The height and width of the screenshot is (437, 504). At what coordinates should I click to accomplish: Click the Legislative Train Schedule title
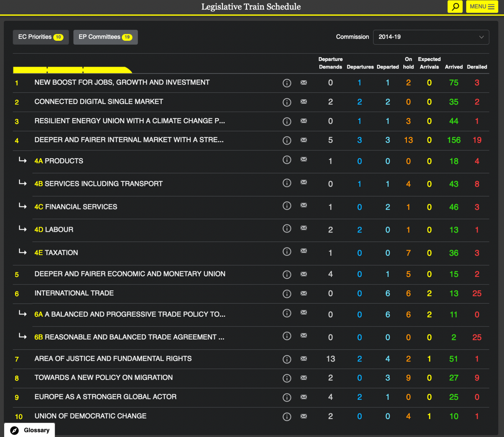[x=251, y=7]
